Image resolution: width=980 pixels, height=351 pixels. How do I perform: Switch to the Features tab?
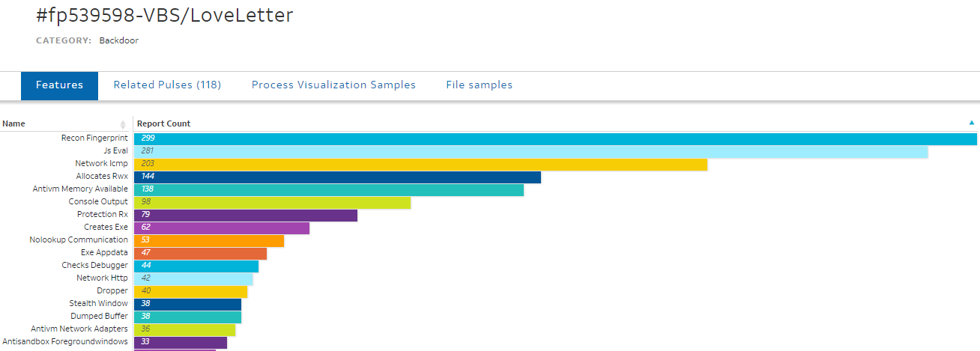click(59, 85)
